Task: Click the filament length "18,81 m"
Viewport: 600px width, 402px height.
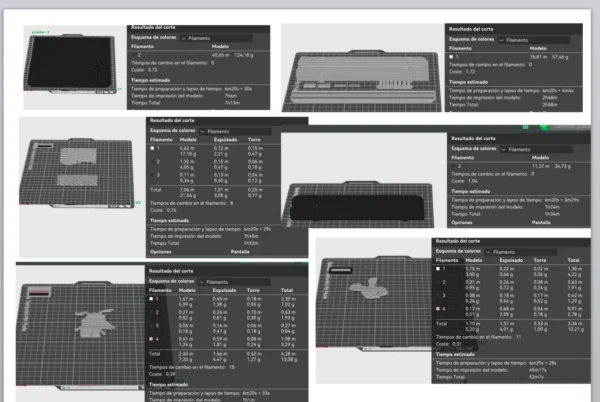Action: pos(539,57)
